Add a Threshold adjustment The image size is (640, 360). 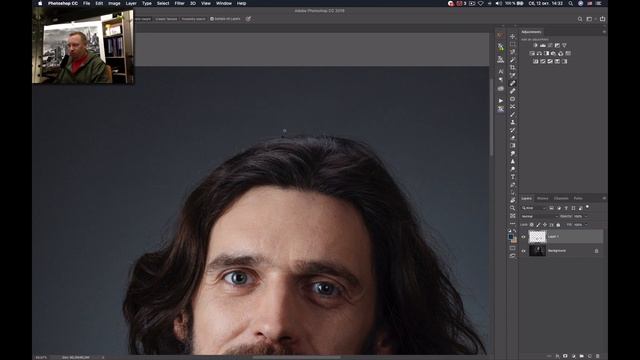[x=550, y=61]
